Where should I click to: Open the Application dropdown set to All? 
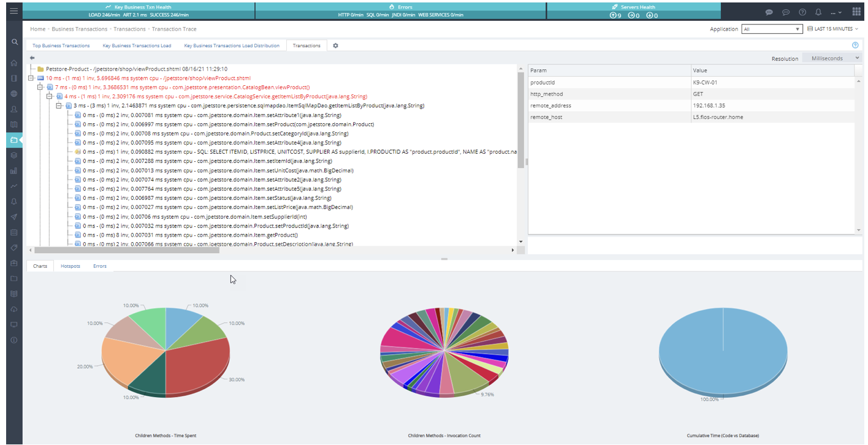click(x=772, y=29)
